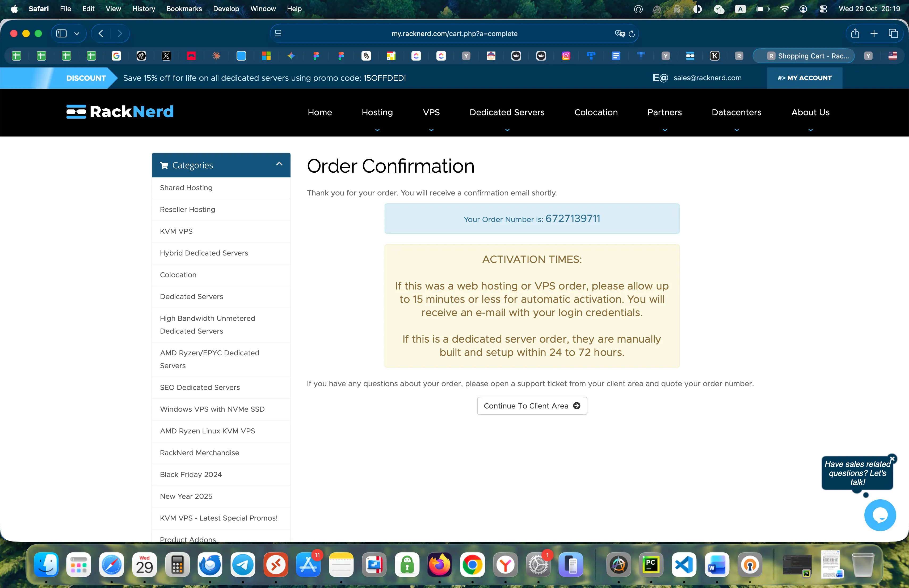Switch to the Google tab
The width and height of the screenshot is (909, 588).
pos(116,56)
